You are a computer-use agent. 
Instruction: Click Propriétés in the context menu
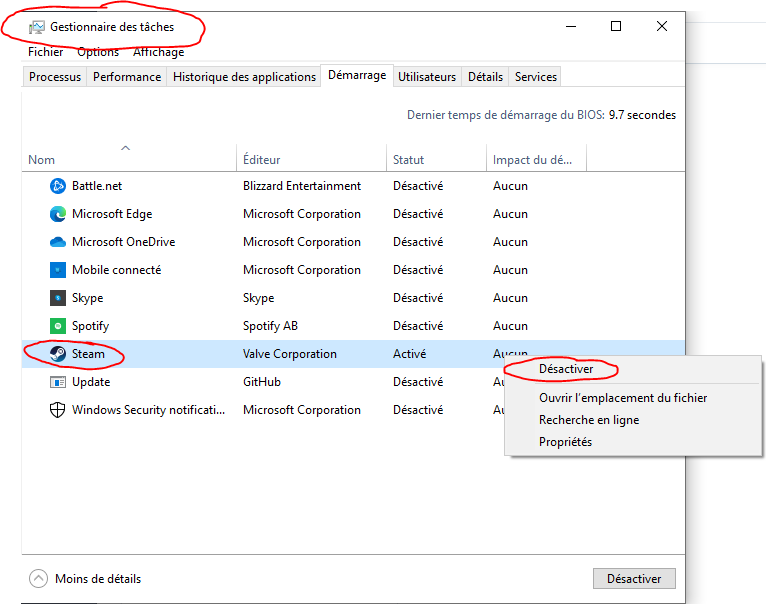(565, 442)
